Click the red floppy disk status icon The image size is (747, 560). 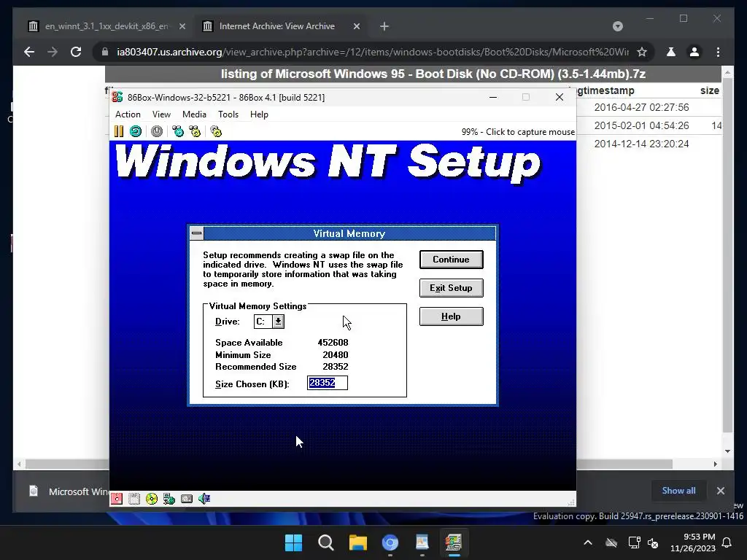click(x=117, y=499)
